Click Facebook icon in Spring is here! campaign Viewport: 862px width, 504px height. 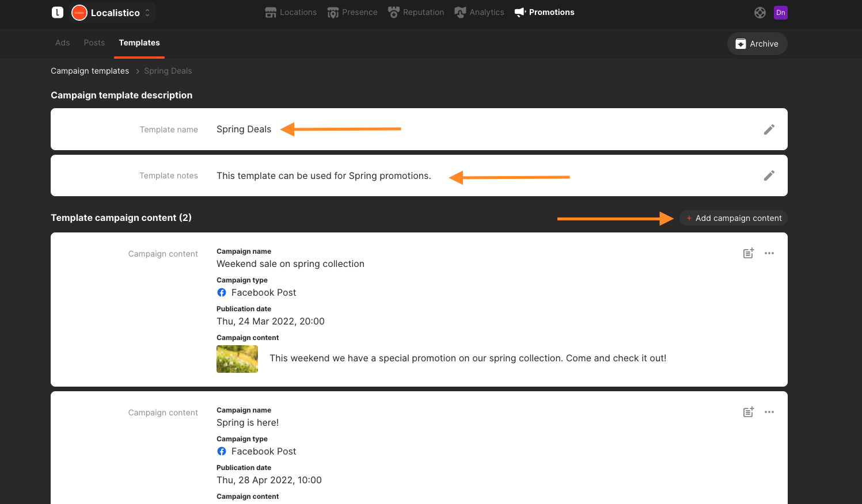pos(222,452)
